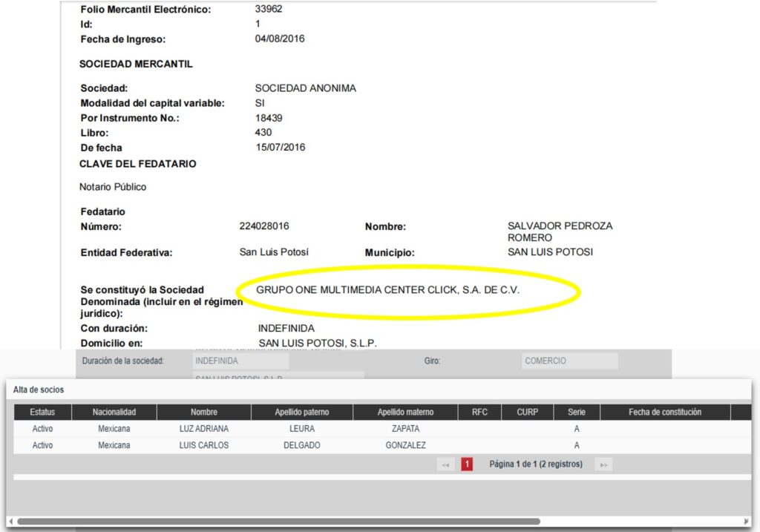Click the Apellido paterno column header
Viewport: 760px width, 532px height.
click(301, 412)
